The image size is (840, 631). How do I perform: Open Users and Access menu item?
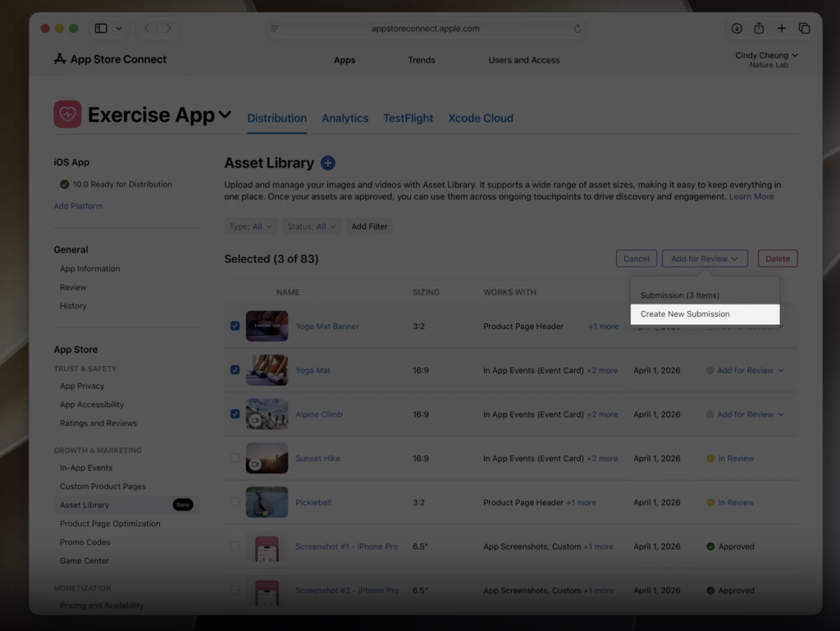coord(524,60)
